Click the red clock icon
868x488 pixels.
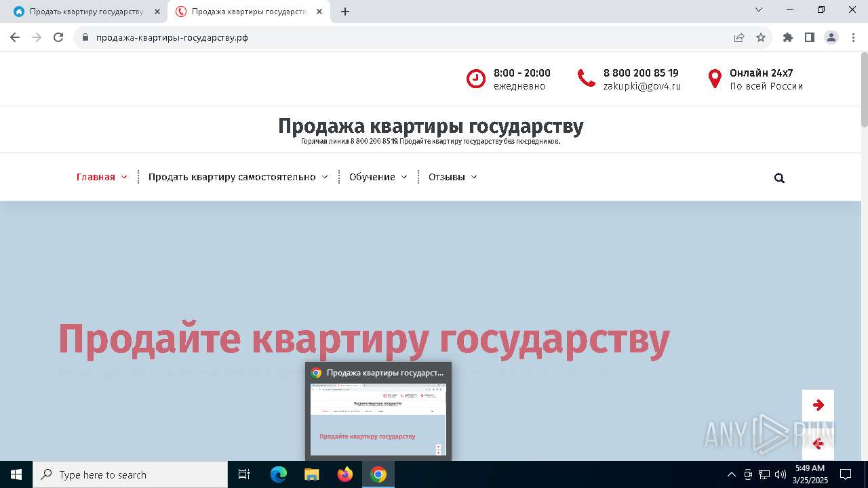click(476, 79)
